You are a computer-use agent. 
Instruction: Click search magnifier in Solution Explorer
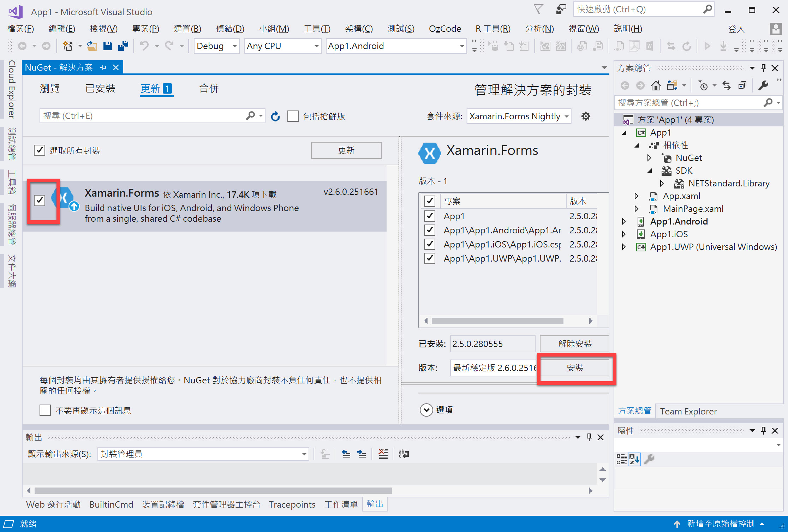click(768, 103)
